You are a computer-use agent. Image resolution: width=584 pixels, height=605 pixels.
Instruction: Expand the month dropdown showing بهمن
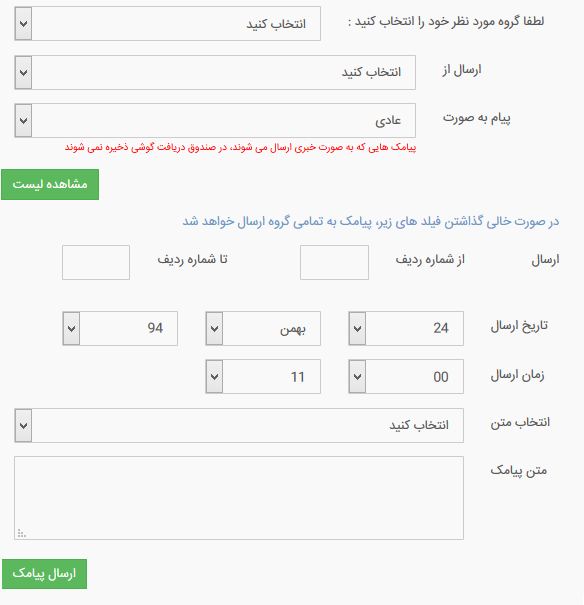point(263,328)
